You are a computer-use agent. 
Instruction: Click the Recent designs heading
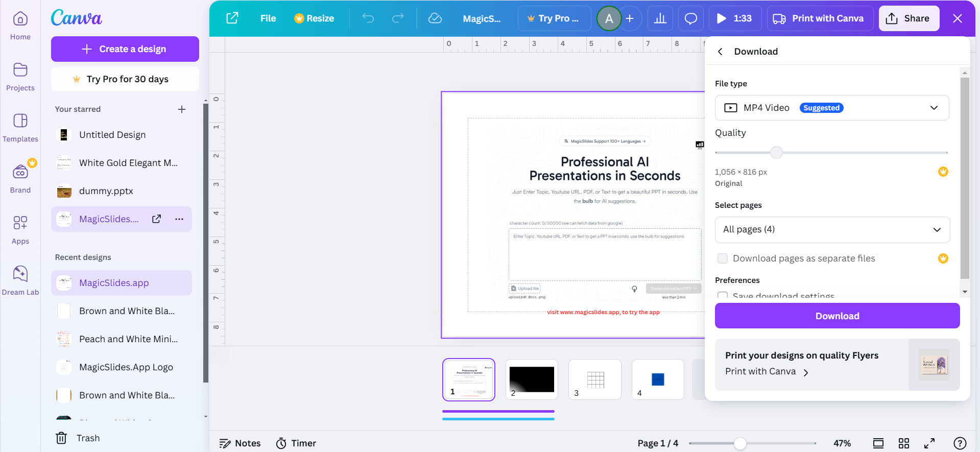tap(83, 257)
